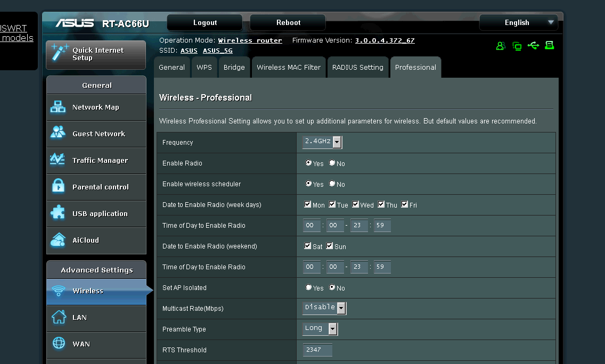Click the green client devices status icon
605x364 pixels.
click(517, 46)
